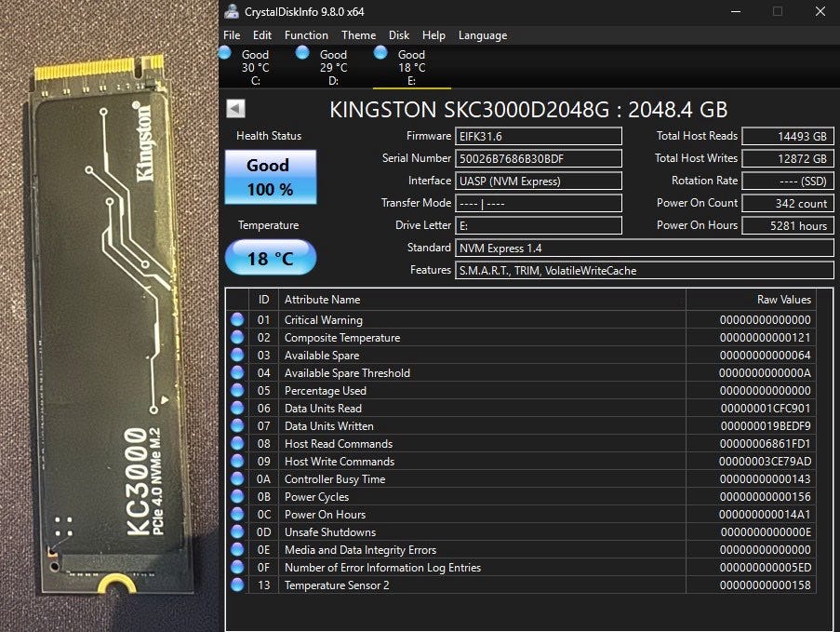Click the Error Information Log Entries orb

[237, 567]
